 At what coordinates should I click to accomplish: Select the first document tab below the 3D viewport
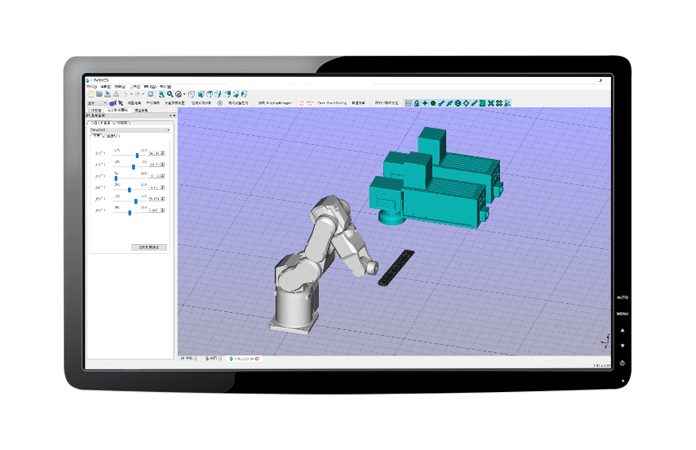pyautogui.click(x=189, y=358)
